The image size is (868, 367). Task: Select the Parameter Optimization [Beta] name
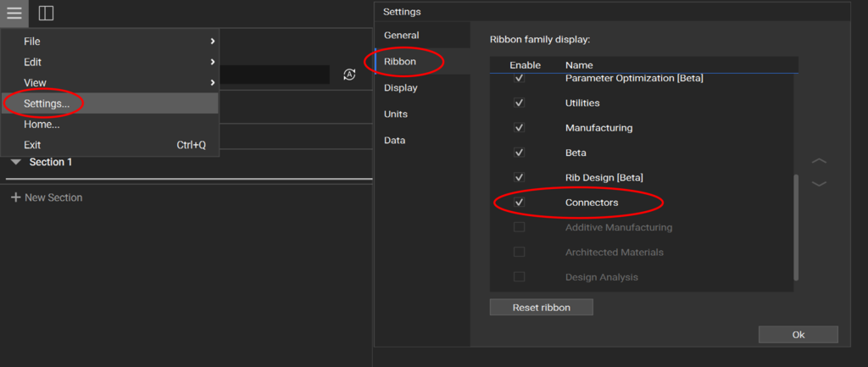point(634,79)
